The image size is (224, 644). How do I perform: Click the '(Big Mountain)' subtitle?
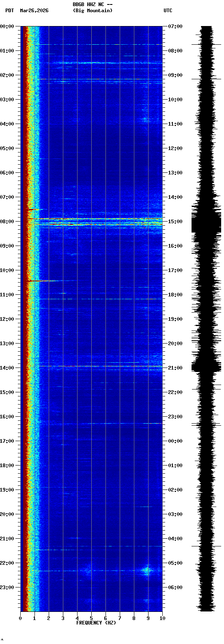tap(93, 11)
